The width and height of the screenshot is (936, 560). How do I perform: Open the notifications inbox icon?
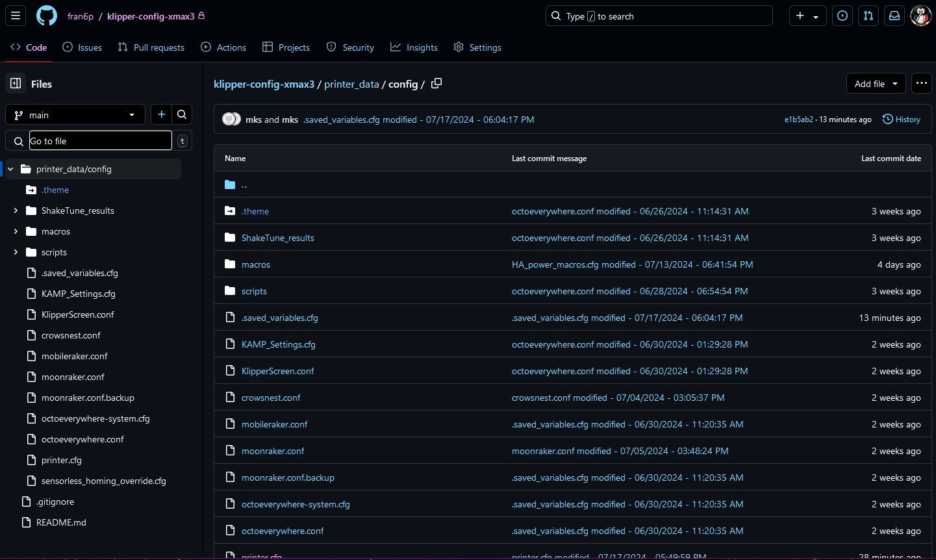point(894,16)
